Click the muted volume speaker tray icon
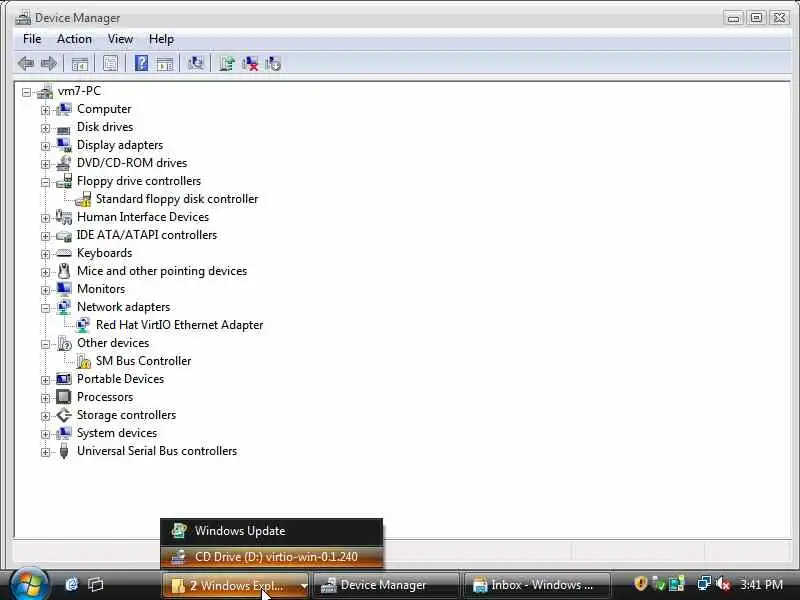The height and width of the screenshot is (600, 800). click(723, 584)
